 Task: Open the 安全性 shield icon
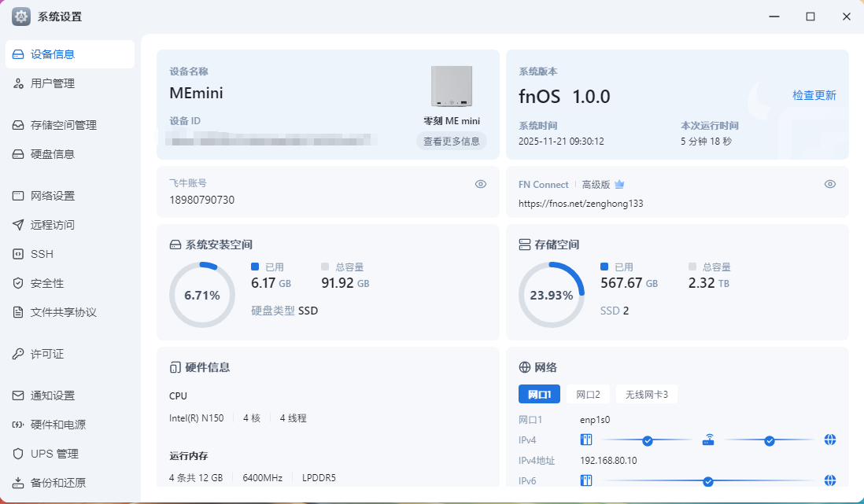tap(18, 283)
